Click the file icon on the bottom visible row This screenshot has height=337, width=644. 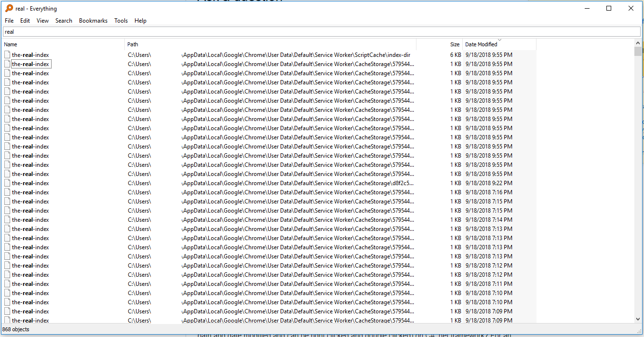tap(6, 320)
